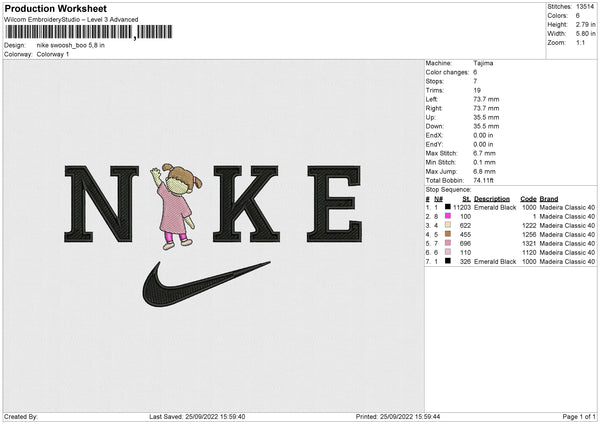600x424 pixels.
Task: Click the "EndX:" label
Action: [x=434, y=135]
